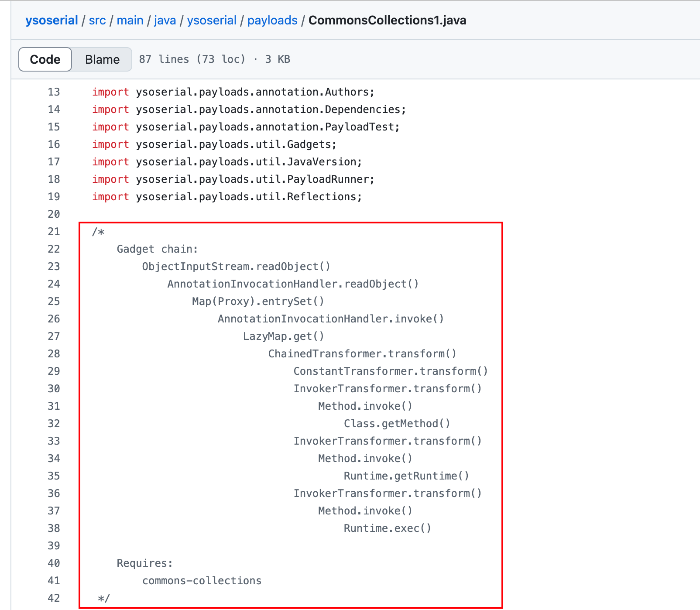Click InvokerTransformer.transform() on line 36
700x610 pixels.
(x=388, y=493)
